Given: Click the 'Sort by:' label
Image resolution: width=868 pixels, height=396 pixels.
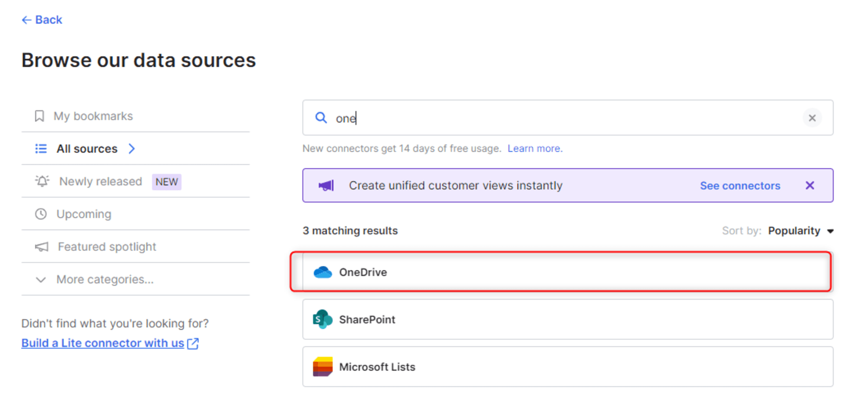Looking at the screenshot, I should coord(742,231).
